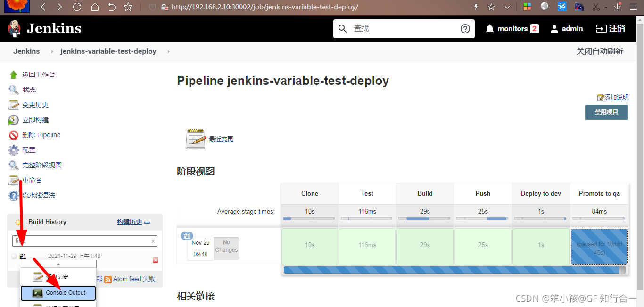
Task: Click the No Changes box
Action: (x=227, y=248)
